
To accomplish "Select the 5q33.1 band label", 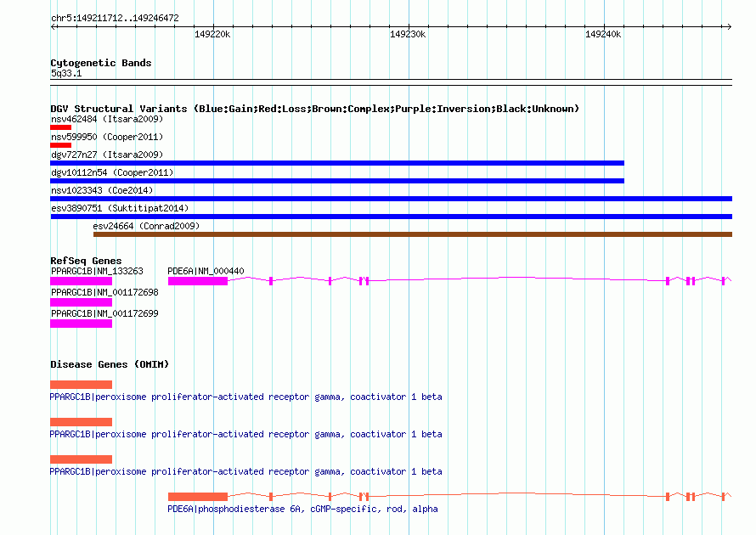I will coord(66,73).
